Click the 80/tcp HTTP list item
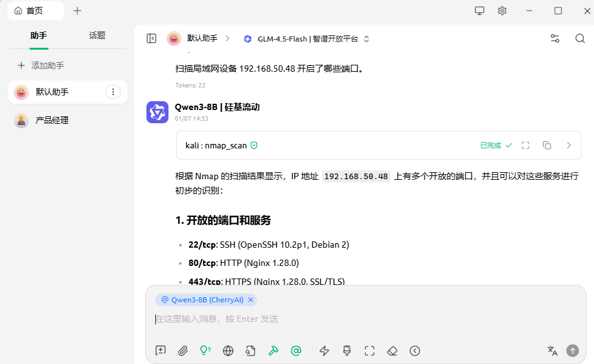 244,263
